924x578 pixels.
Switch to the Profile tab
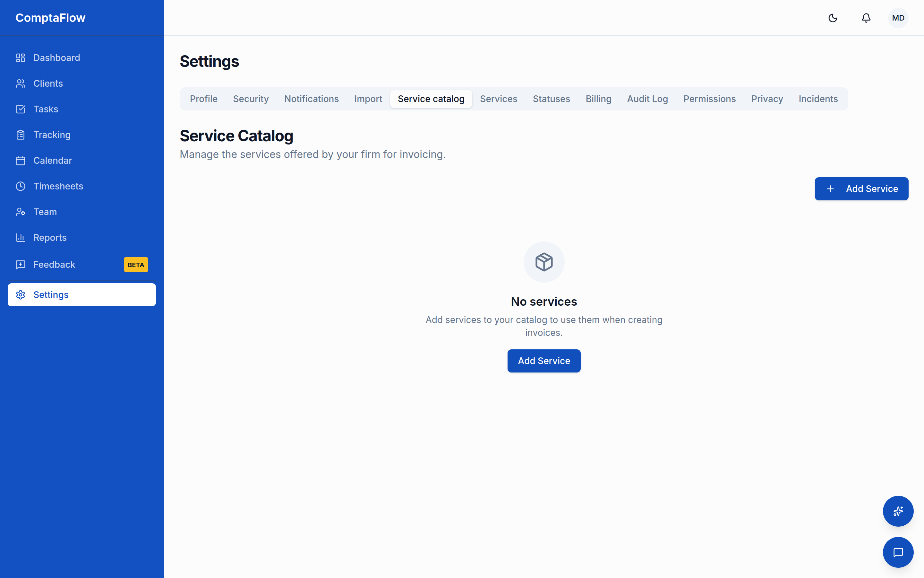tap(203, 99)
